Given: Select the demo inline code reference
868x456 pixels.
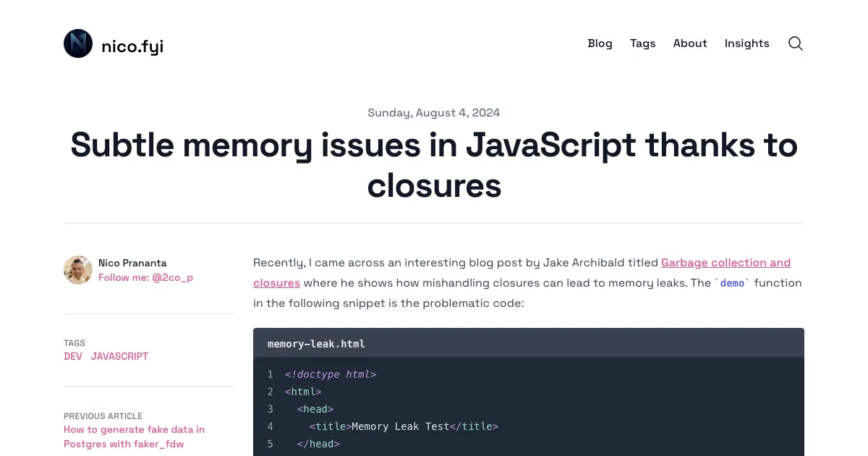Looking at the screenshot, I should [732, 283].
